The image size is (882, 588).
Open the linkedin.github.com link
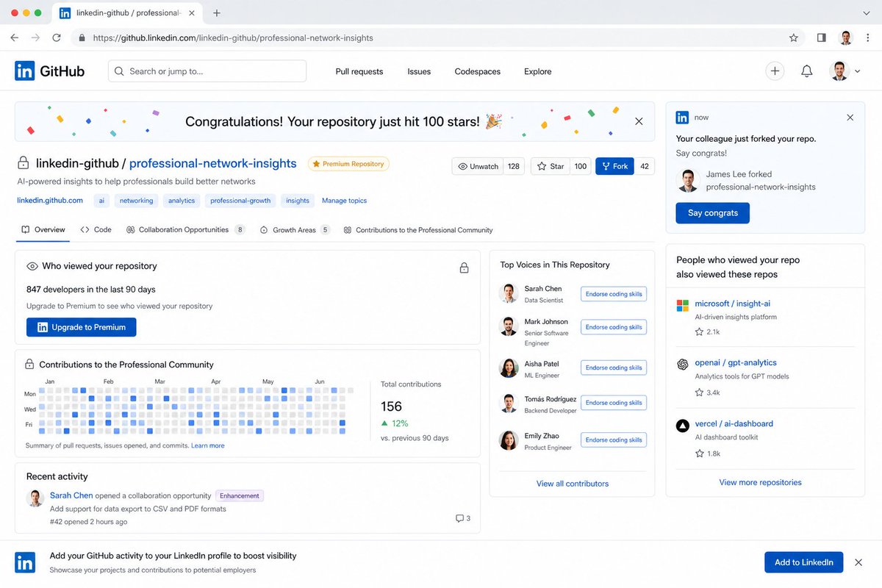tap(50, 200)
